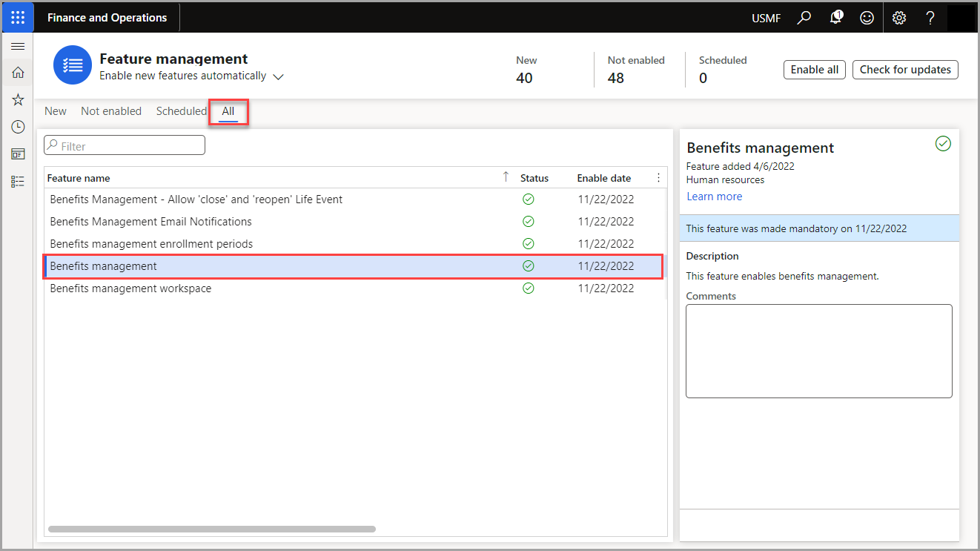Click enable date of Benefits management workspace
This screenshot has height=551, width=980.
tap(606, 288)
